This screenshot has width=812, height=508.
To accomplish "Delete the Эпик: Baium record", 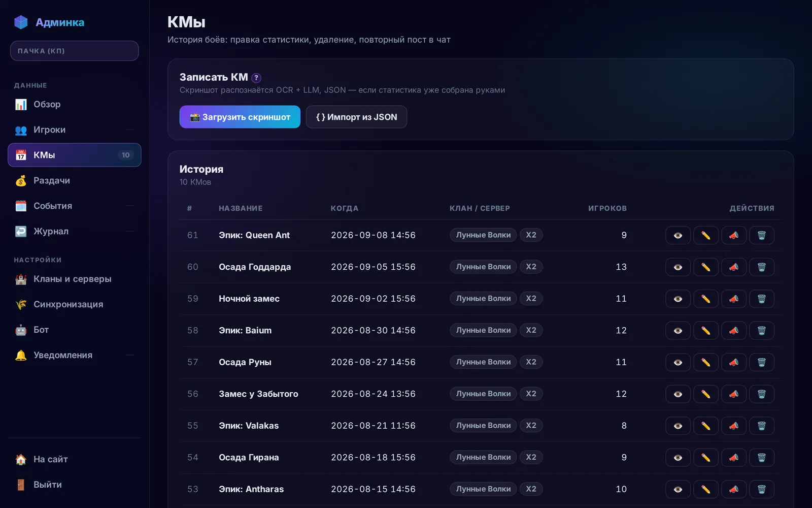I will pos(761,331).
